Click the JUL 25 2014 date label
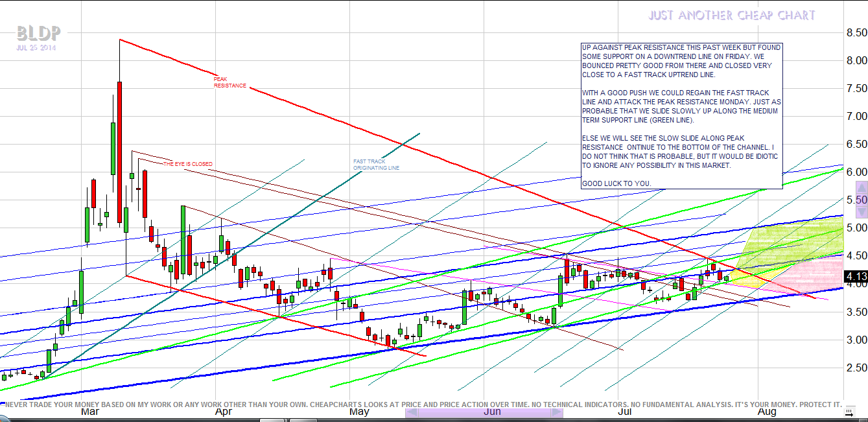Viewport: 868px width, 422px height. click(36, 47)
